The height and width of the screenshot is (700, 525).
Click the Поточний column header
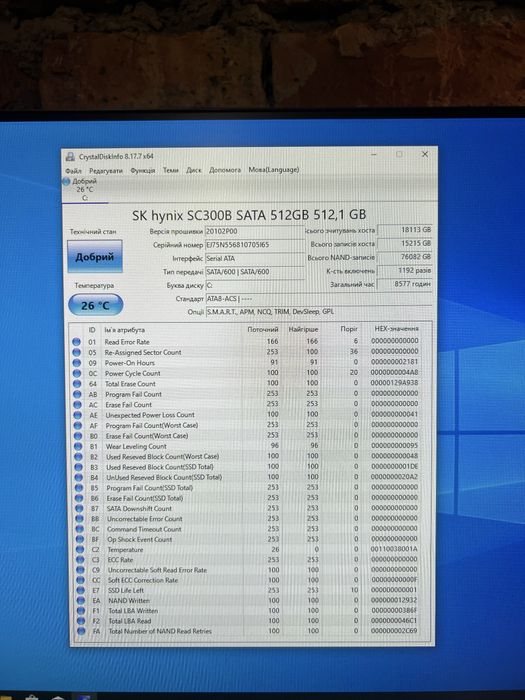263,329
